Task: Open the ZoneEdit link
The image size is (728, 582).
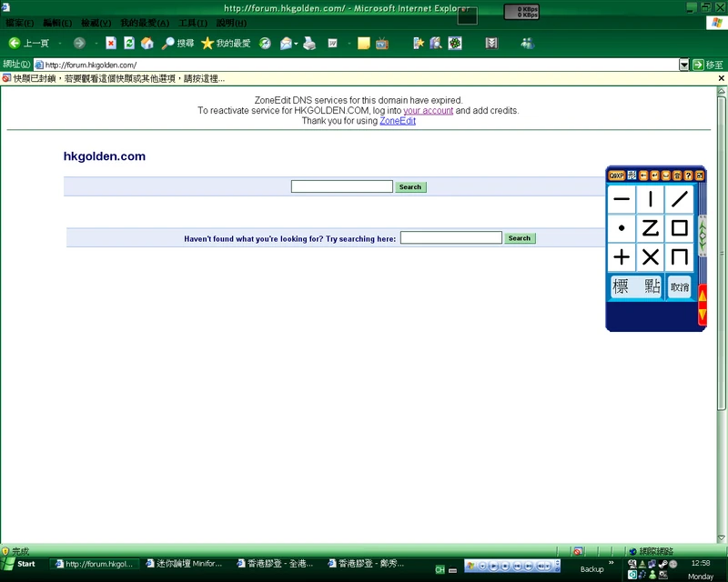Action: [x=398, y=121]
